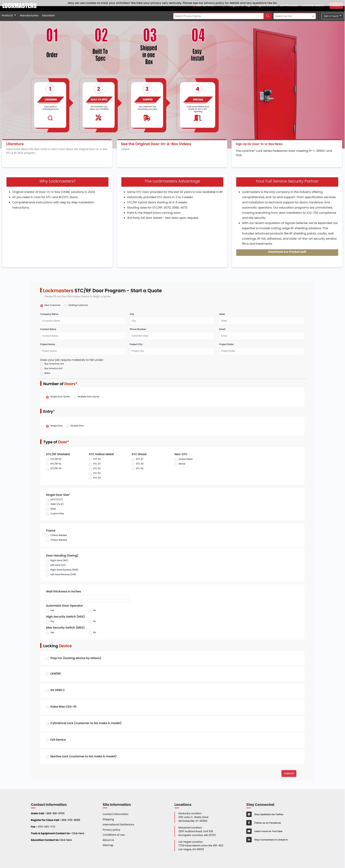Image resolution: width=345 pixels, height=868 pixels.
Task: Open Conditions of use footer link
Action: pyautogui.click(x=113, y=835)
